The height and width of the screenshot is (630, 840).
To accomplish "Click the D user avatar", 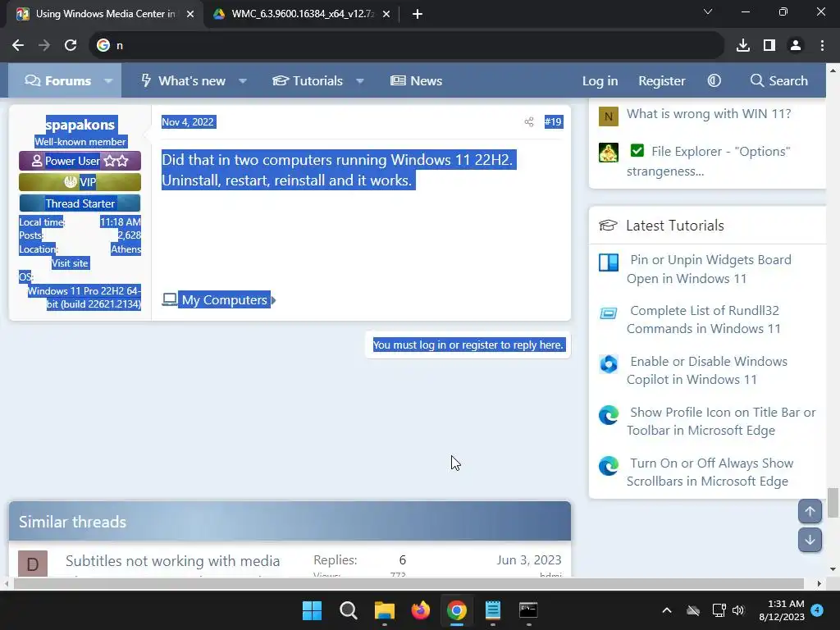I will (x=33, y=564).
